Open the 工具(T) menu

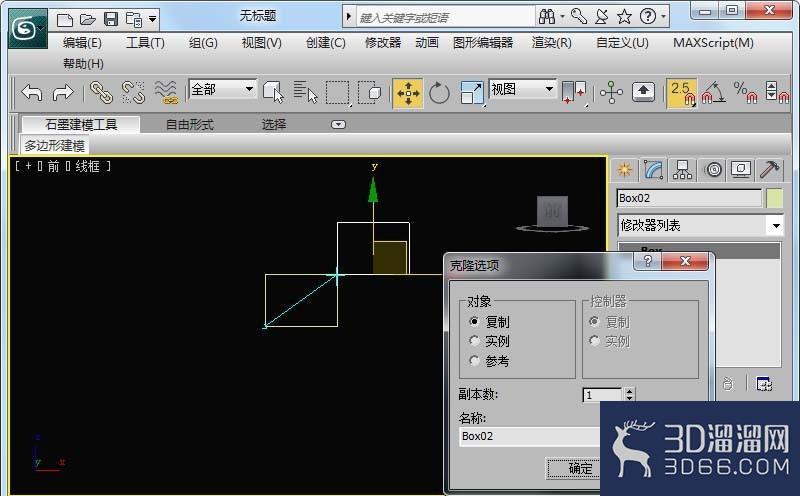pyautogui.click(x=145, y=43)
